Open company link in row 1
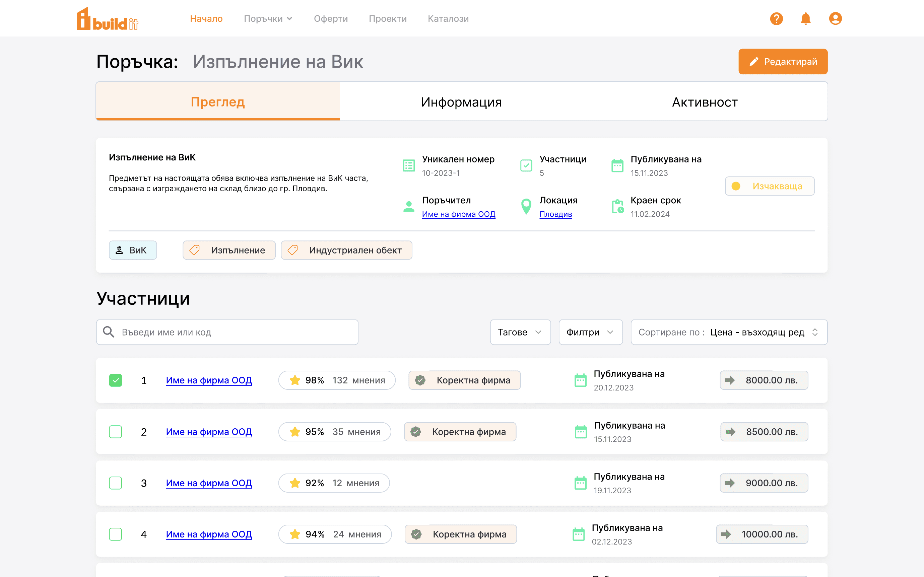The height and width of the screenshot is (577, 924). (209, 380)
